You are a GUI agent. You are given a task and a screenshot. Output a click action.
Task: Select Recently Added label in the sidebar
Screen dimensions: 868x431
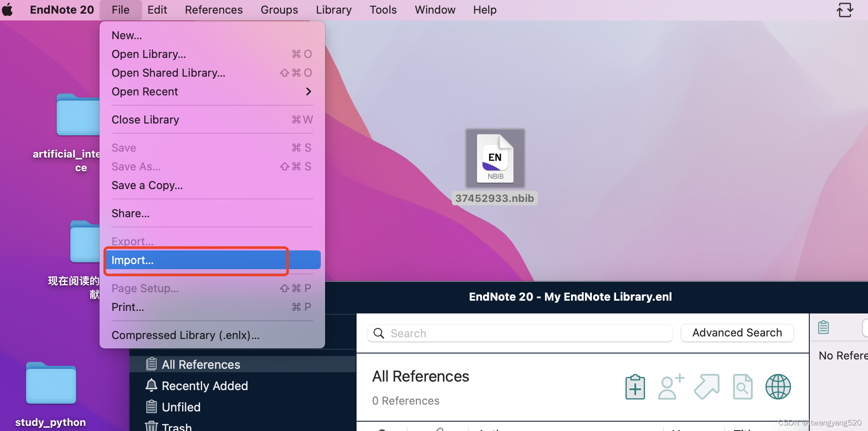tap(205, 386)
